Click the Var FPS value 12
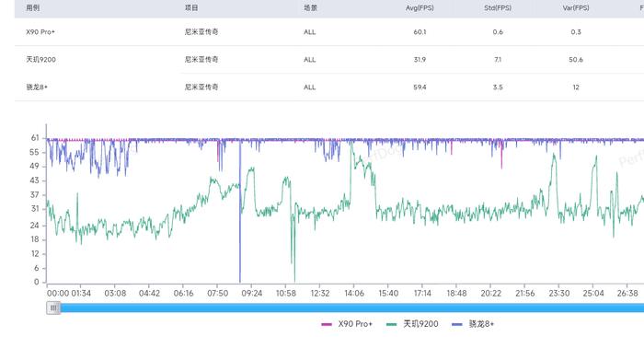The width and height of the screenshot is (644, 337). click(576, 87)
